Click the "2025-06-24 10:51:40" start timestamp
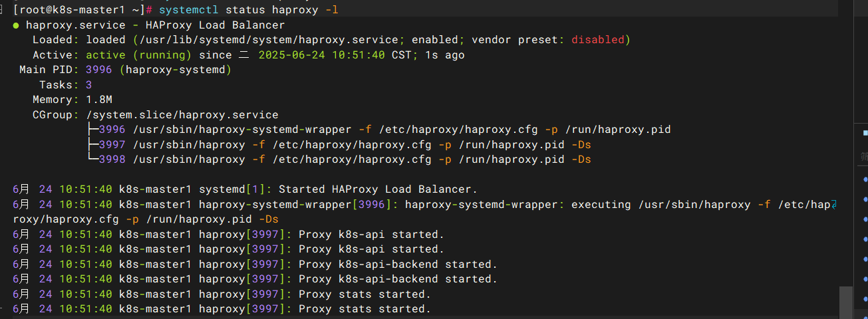Screen dimensions: 868x319 [x=322, y=55]
